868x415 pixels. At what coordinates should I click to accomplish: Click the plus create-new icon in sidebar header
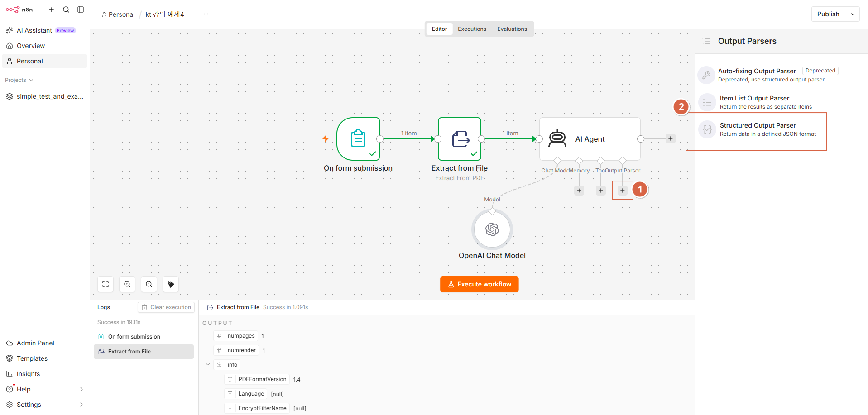(52, 10)
